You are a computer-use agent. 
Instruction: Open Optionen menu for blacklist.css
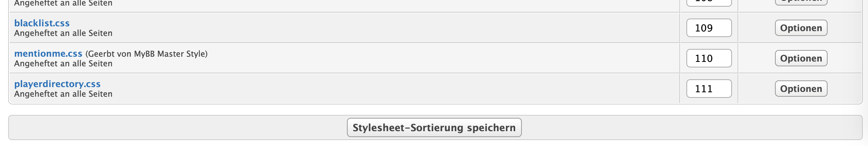pyautogui.click(x=801, y=28)
